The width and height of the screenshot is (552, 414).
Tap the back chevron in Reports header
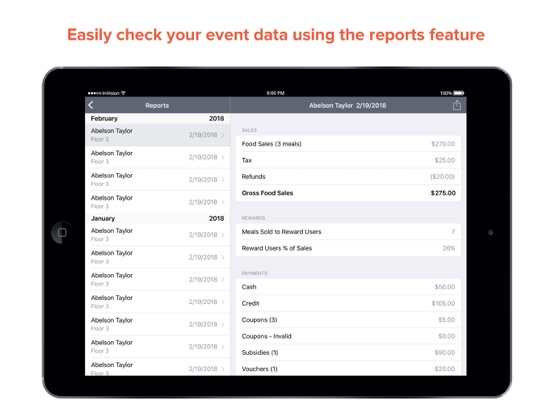pos(91,105)
